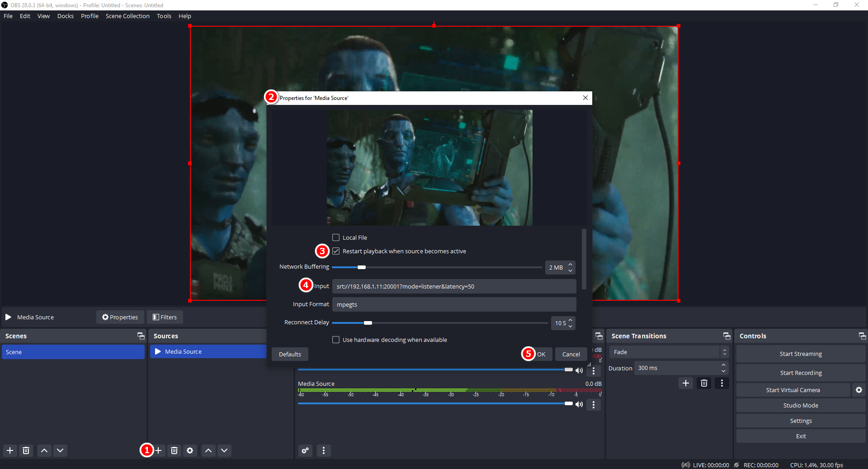This screenshot has height=469, width=868.
Task: Enter Studio Mode
Action: [x=801, y=405]
